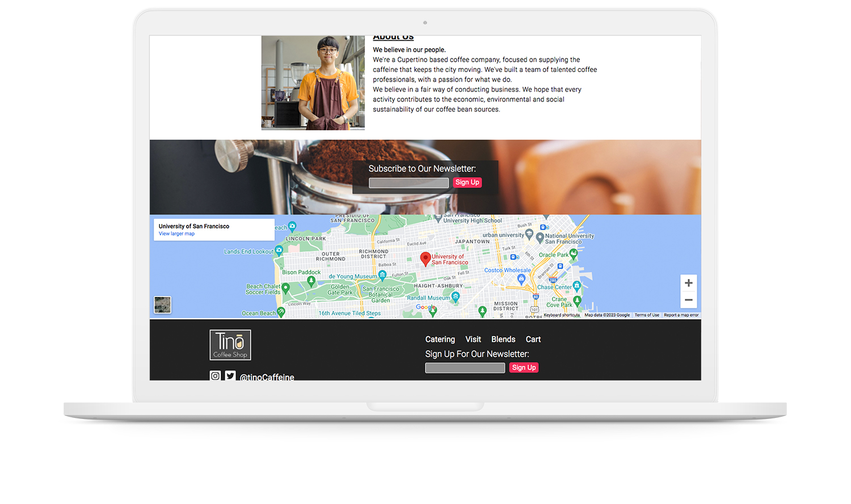851x504 pixels.
Task: Open the Catering footer link
Action: [x=440, y=339]
